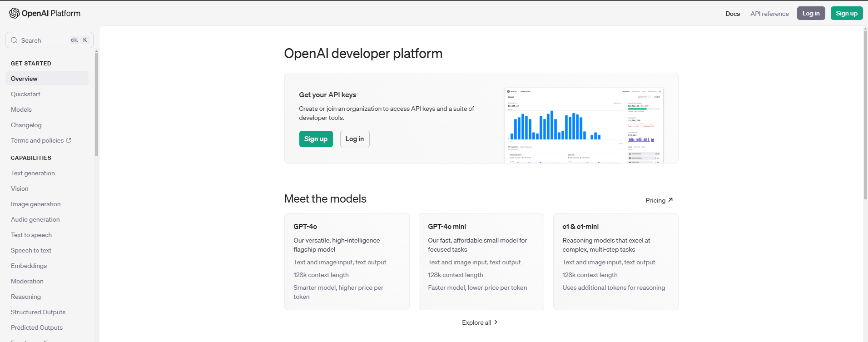Image resolution: width=868 pixels, height=342 pixels.
Task: Click the chevron beside Explore all
Action: point(496,322)
